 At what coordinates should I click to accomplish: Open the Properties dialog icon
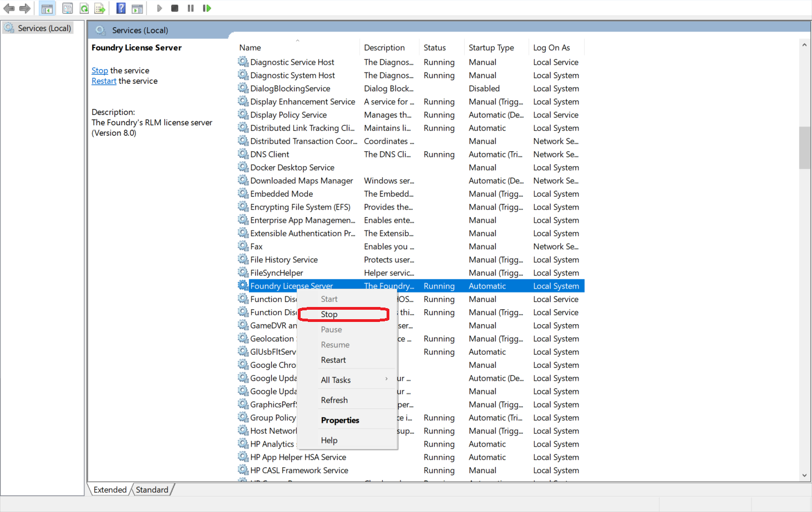pos(67,8)
